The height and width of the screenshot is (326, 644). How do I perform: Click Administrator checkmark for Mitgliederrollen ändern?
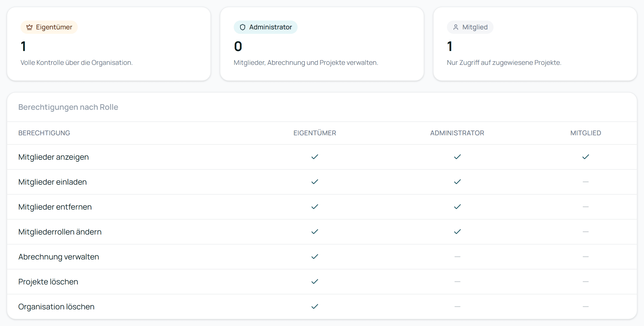pos(457,232)
